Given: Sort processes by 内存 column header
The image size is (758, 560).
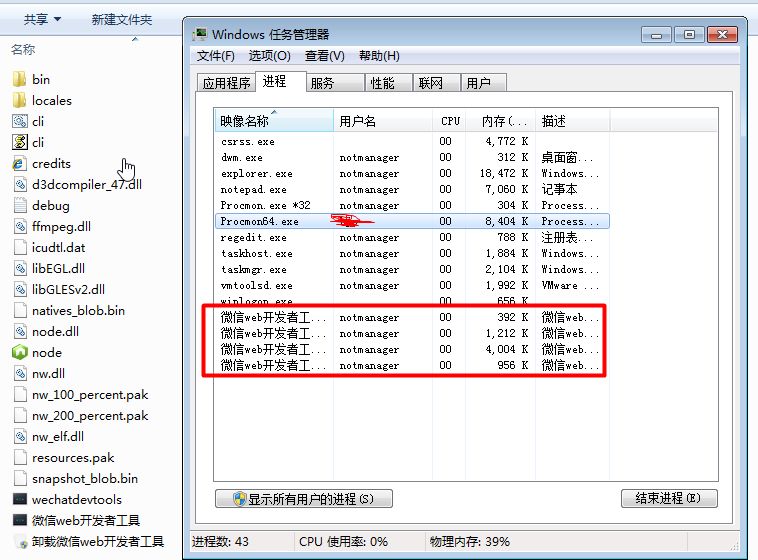Looking at the screenshot, I should pyautogui.click(x=501, y=120).
